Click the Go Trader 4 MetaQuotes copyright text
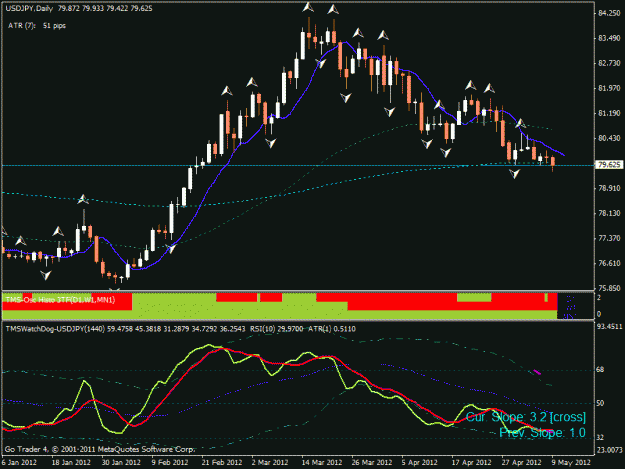Image resolution: width=625 pixels, height=469 pixels. point(100,449)
